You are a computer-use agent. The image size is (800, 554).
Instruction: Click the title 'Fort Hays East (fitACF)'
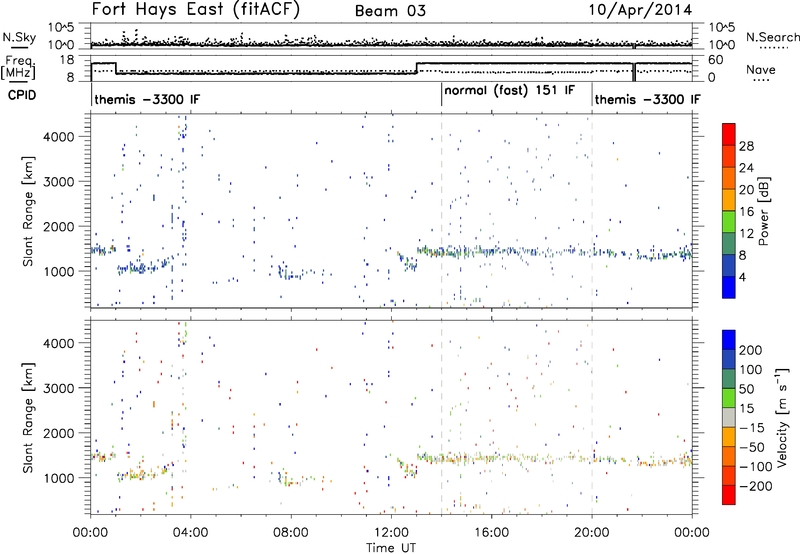pos(195,10)
